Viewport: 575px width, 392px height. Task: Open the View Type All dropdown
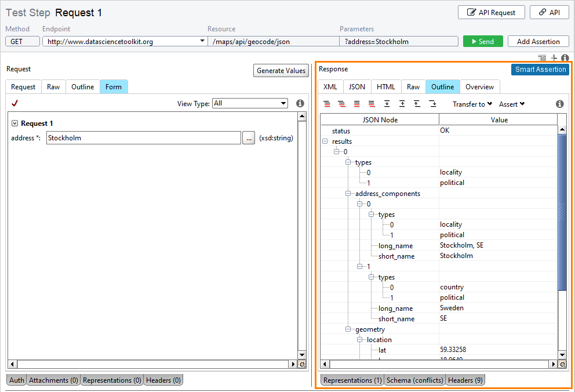click(x=250, y=103)
